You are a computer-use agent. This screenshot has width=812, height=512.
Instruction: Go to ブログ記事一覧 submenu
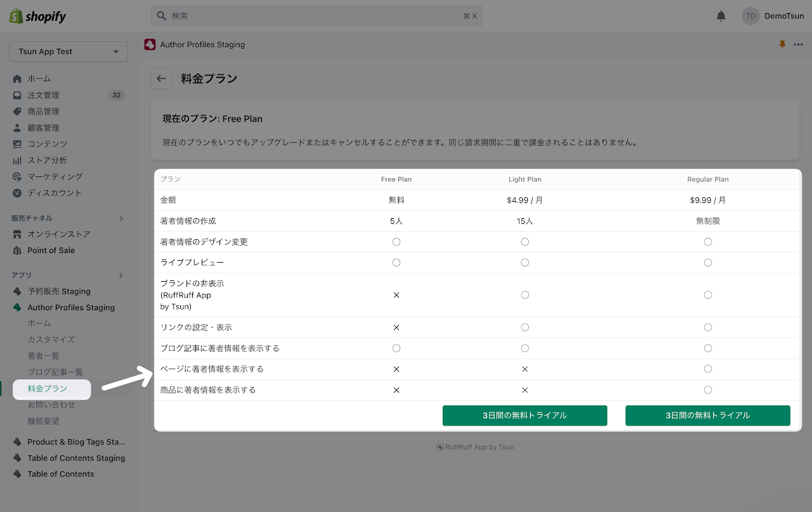point(55,372)
